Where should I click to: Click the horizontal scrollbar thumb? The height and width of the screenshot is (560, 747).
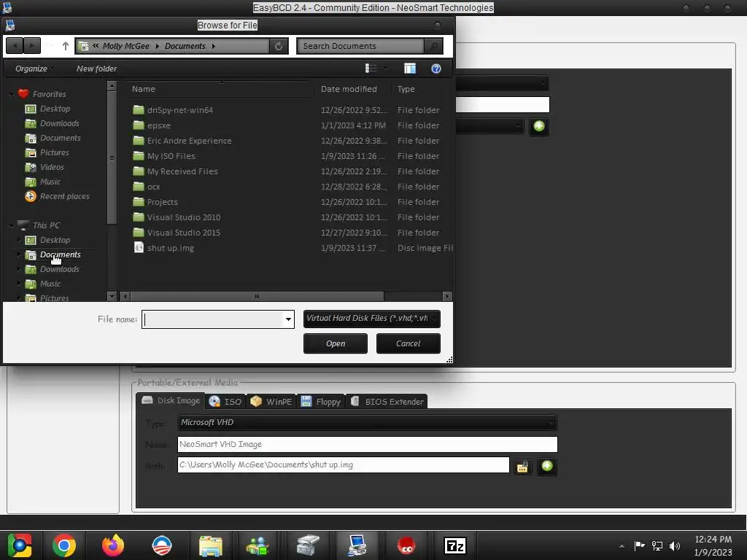[257, 296]
